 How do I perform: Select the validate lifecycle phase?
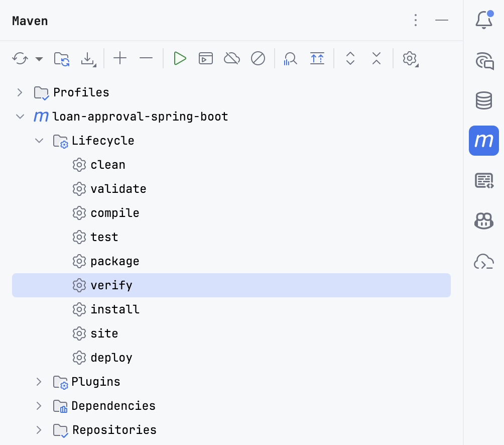[x=231, y=189]
